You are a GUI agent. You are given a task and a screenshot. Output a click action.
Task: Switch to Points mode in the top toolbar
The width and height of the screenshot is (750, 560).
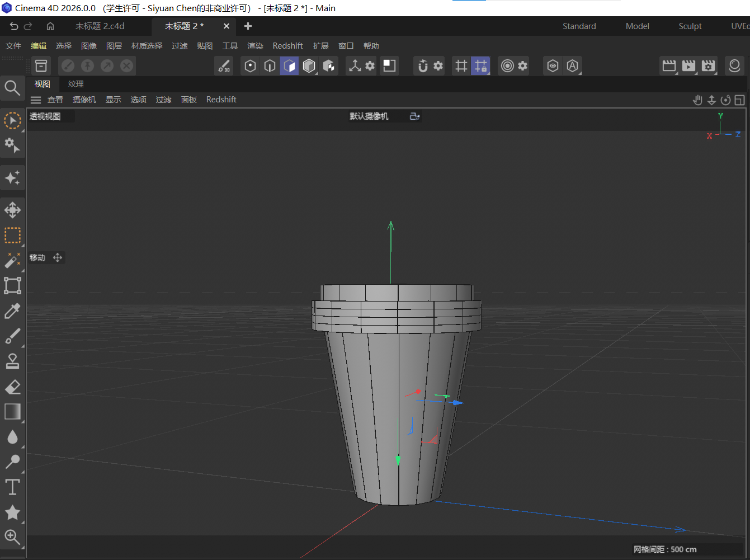pos(250,65)
